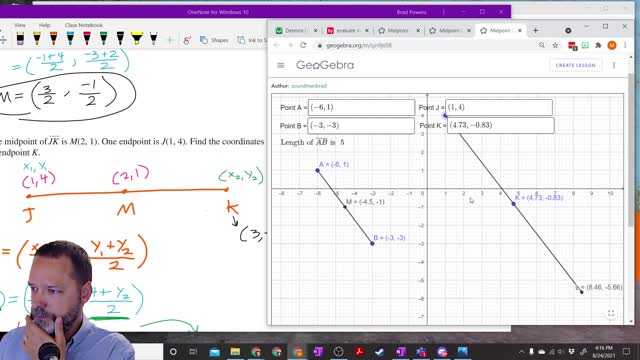
Task: Click the geogebra.org address bar
Action: (424, 45)
